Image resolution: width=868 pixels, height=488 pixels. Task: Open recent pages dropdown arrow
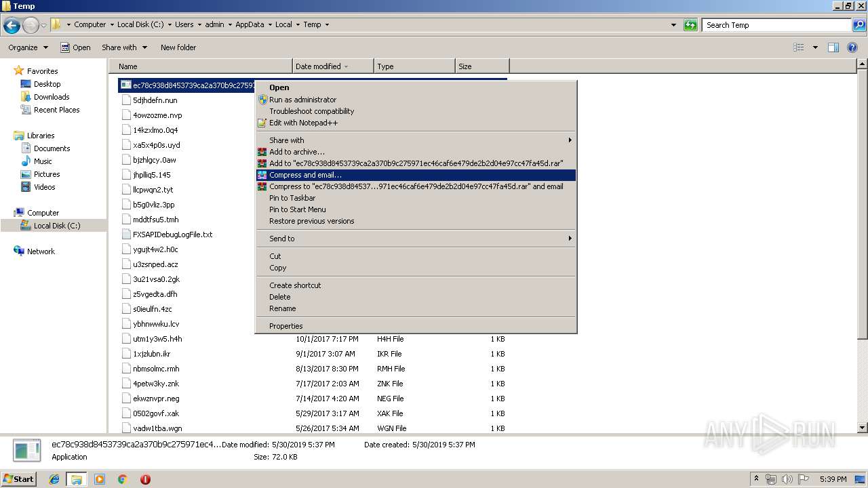click(x=43, y=26)
